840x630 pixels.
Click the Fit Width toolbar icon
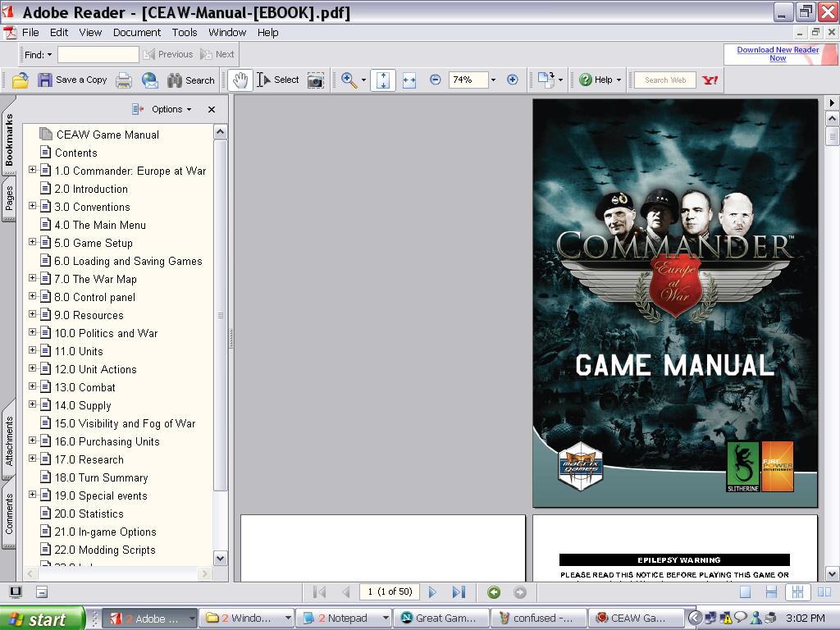409,80
